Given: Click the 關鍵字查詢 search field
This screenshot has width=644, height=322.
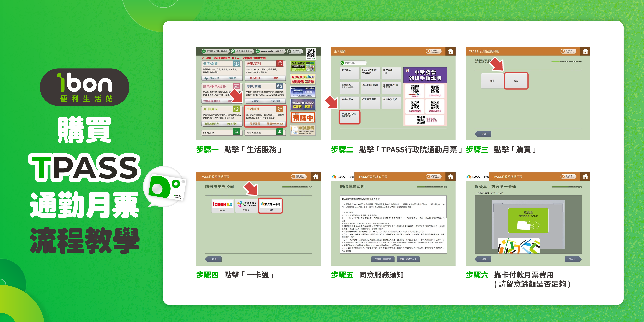Looking at the screenshot, I should point(353,63).
